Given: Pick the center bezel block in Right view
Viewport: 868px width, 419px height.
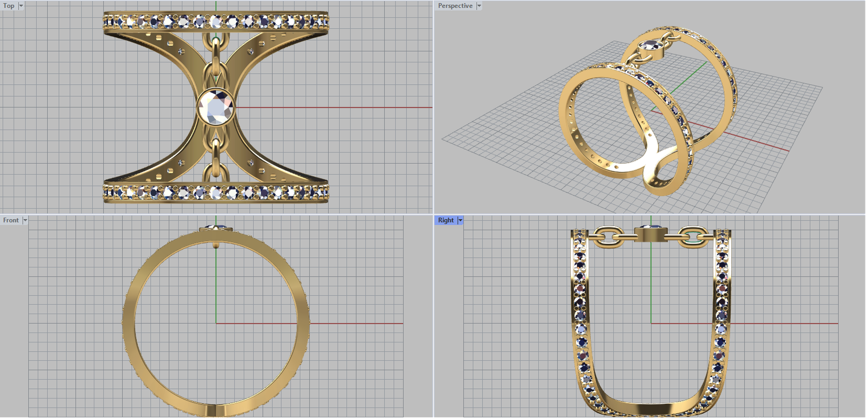Looking at the screenshot, I should point(650,235).
